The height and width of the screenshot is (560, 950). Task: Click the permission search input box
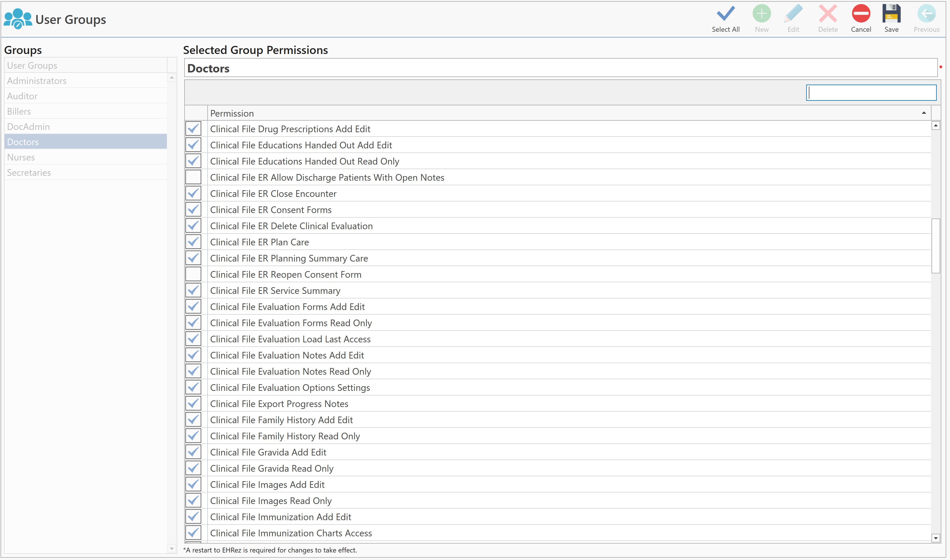871,93
